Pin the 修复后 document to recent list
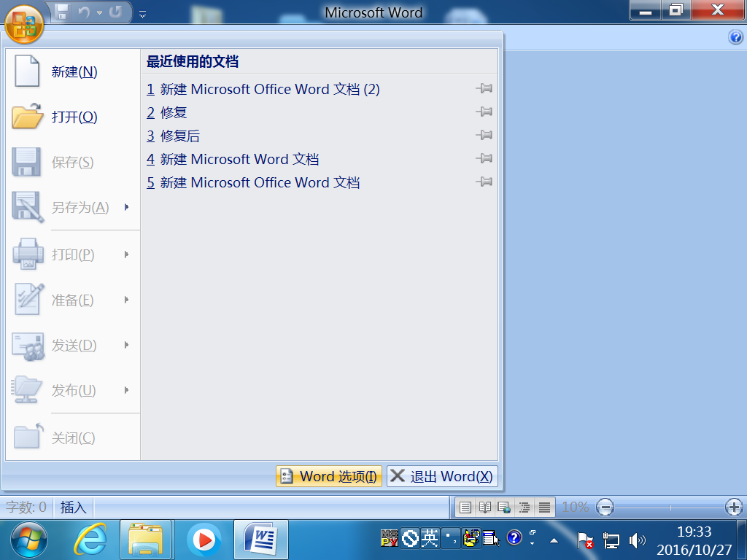This screenshot has width=747, height=560. 484,135
